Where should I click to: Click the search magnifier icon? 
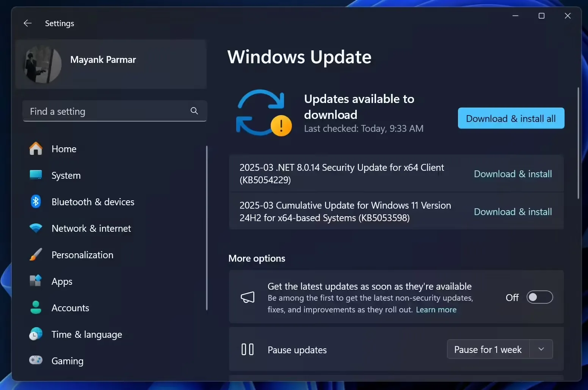(194, 111)
